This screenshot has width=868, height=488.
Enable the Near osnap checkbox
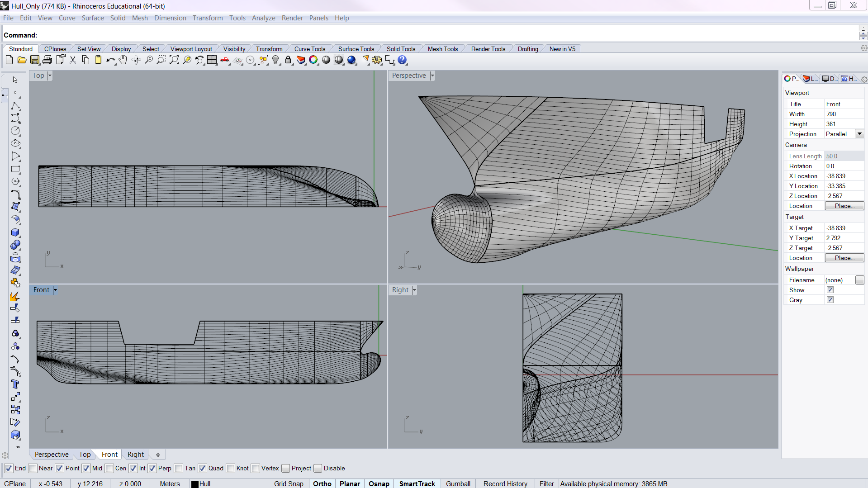[33, 469]
